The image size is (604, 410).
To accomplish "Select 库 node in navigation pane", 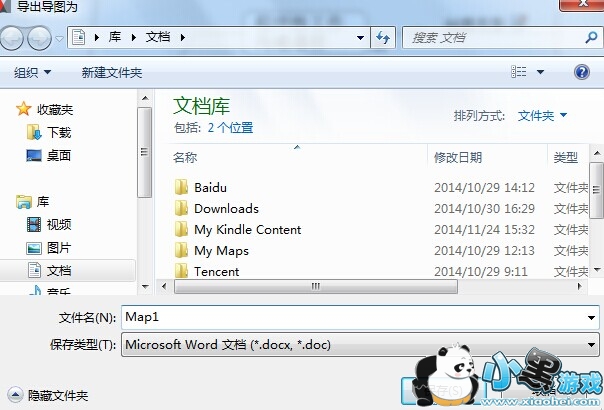I will click(43, 202).
